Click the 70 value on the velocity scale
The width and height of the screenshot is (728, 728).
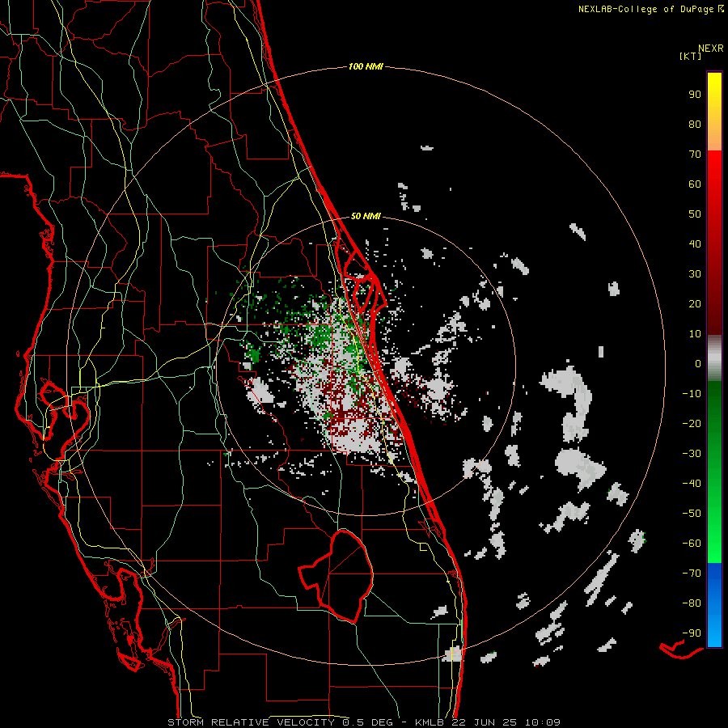(695, 154)
